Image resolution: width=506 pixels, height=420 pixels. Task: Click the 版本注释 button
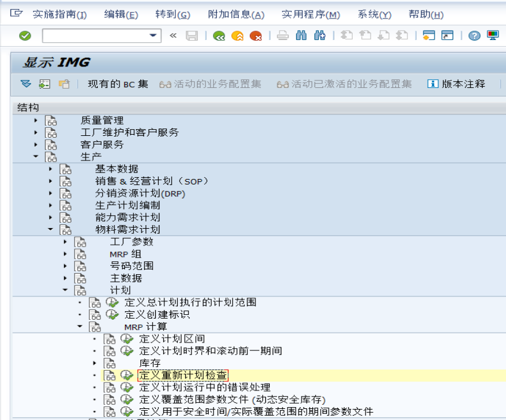pyautogui.click(x=456, y=84)
